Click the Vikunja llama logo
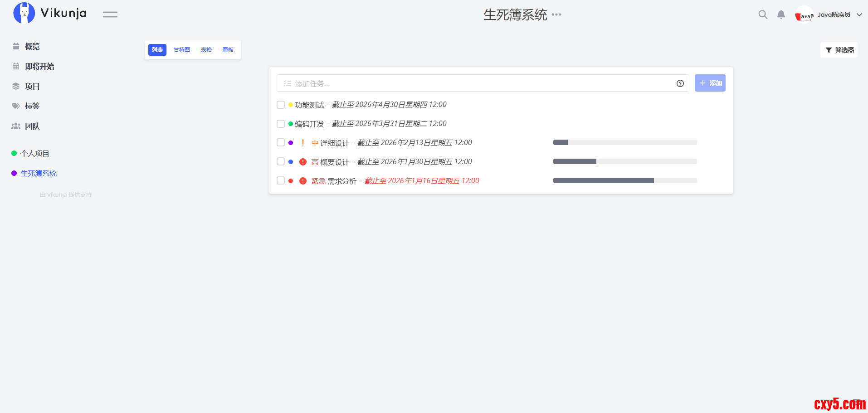 (24, 13)
